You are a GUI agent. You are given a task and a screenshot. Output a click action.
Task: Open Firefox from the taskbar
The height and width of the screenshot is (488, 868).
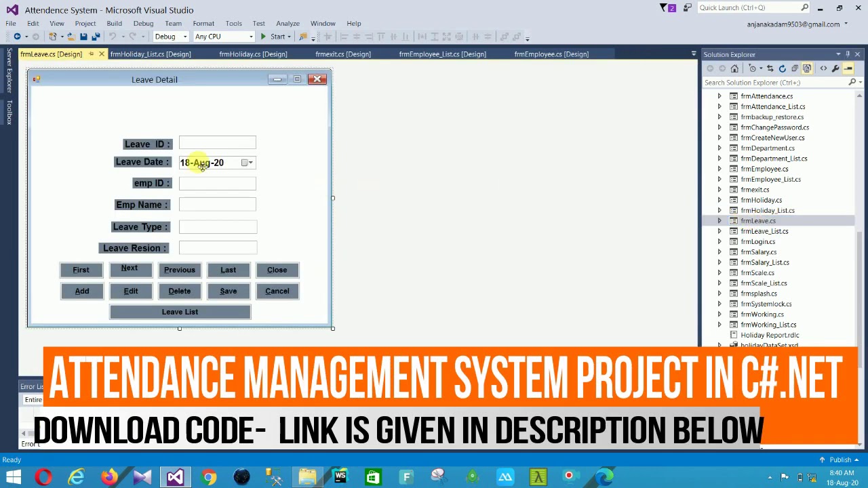click(109, 477)
